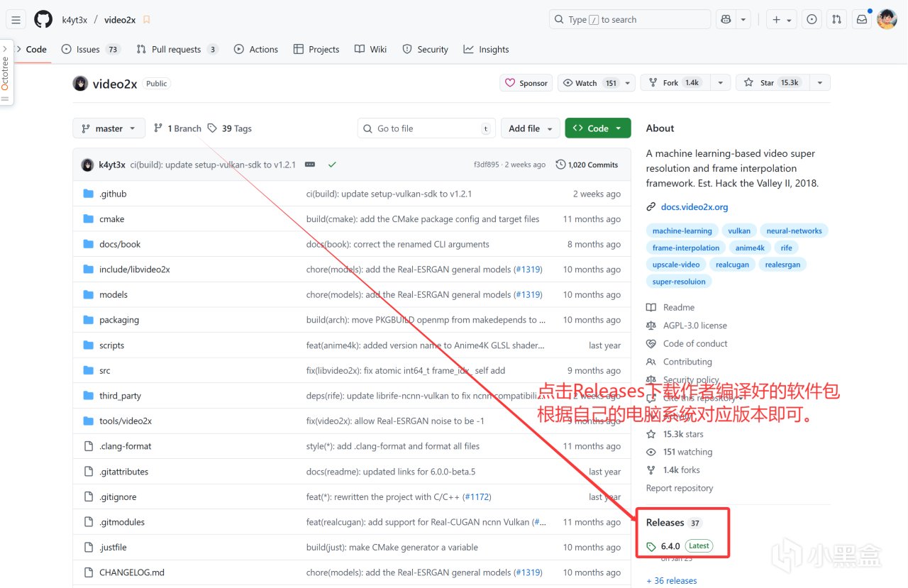Open the Actions tab
The width and height of the screenshot is (908, 588).
coord(255,49)
